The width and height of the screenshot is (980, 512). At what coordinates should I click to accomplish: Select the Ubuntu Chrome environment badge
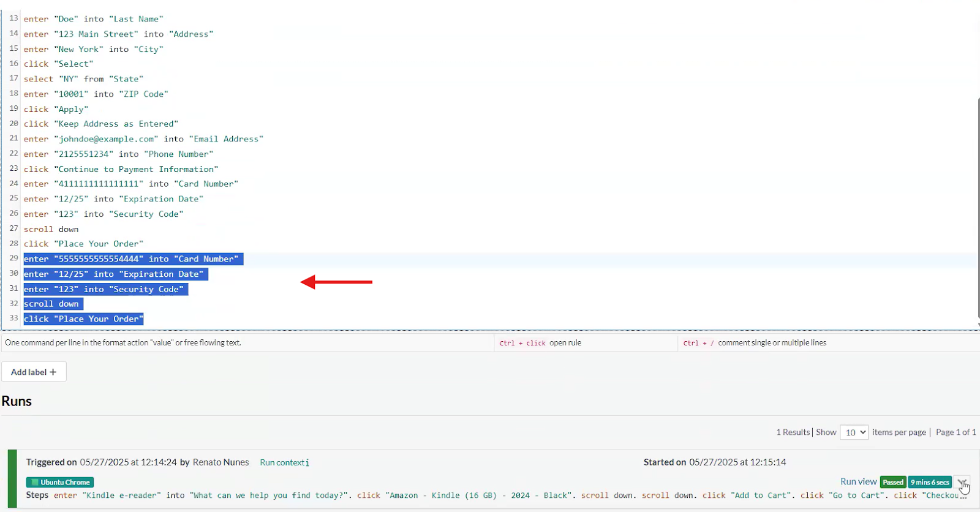coord(60,483)
